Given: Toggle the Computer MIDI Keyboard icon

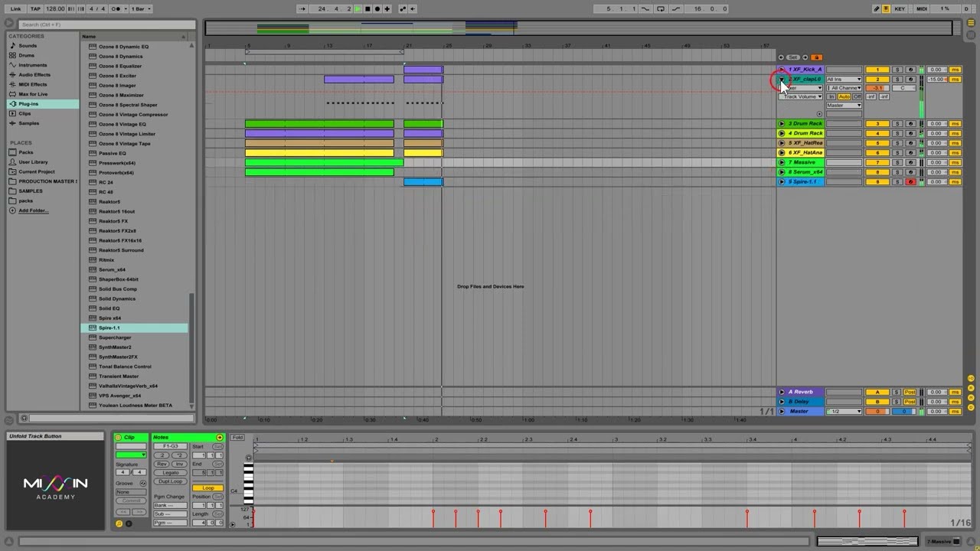Looking at the screenshot, I should (887, 8).
